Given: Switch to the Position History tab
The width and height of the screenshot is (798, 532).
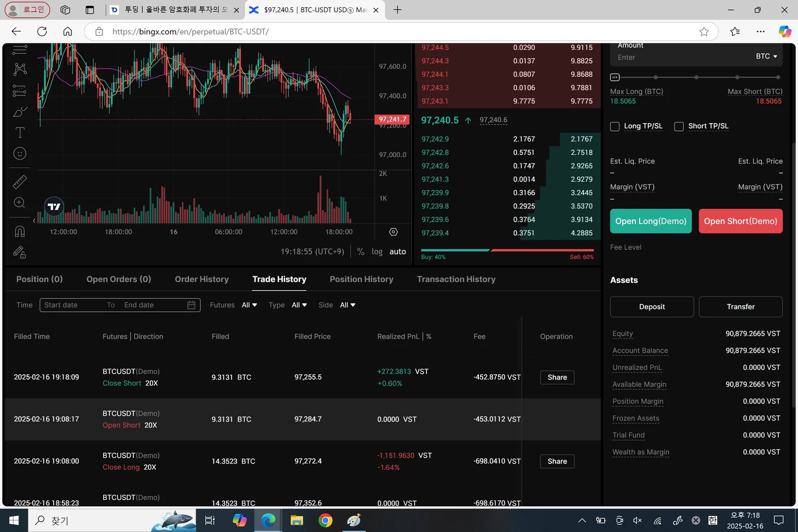Looking at the screenshot, I should [362, 279].
